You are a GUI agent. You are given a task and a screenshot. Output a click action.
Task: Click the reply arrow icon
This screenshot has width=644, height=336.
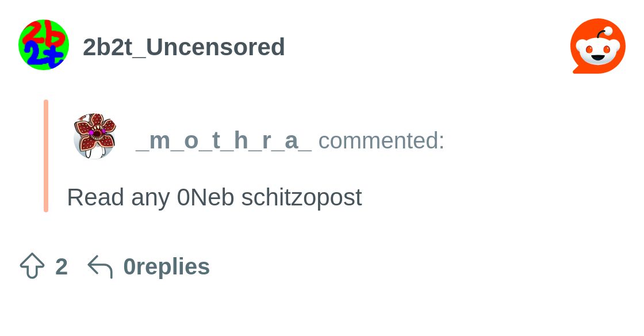click(100, 267)
